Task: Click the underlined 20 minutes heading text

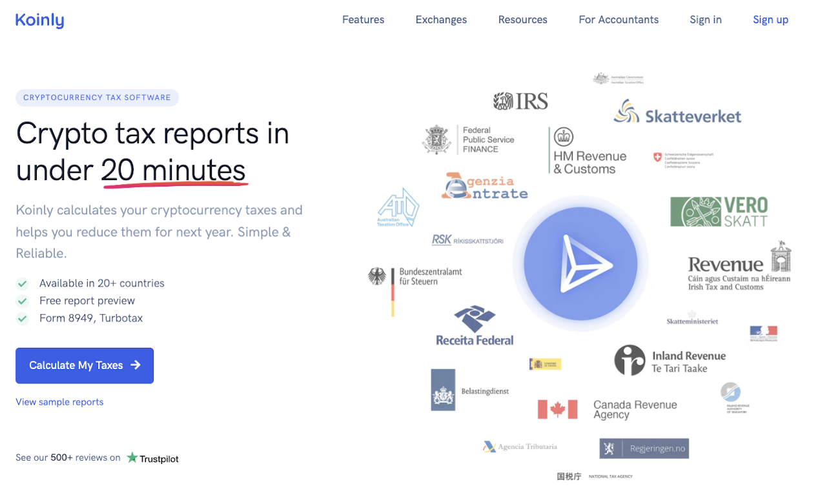Action: 173,171
